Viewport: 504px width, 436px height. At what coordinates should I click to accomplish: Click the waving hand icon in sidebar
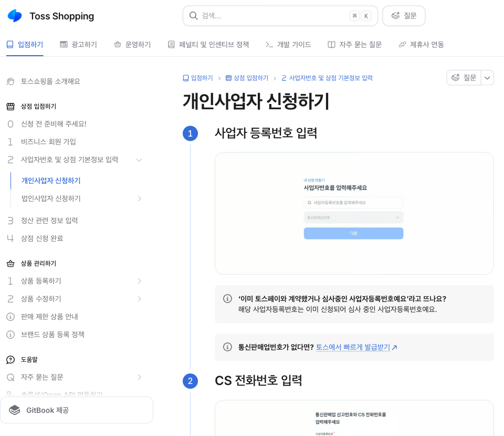(10, 81)
